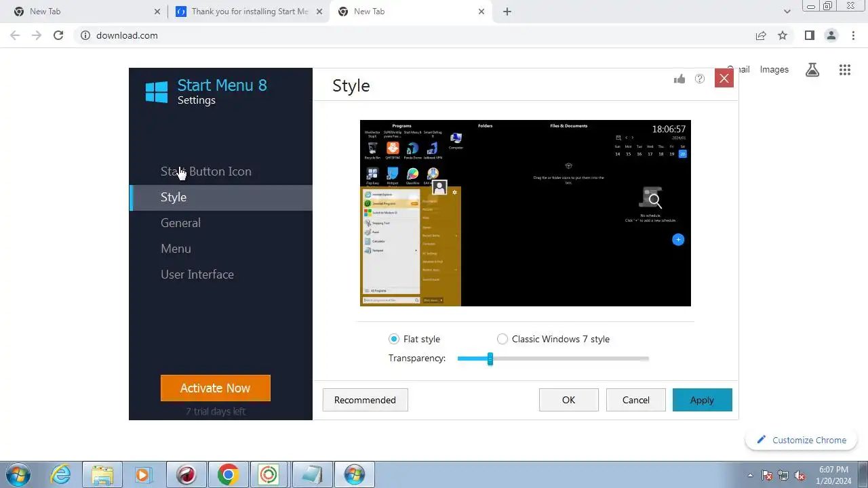Toggle the Chrome side panel
Screen dimensions: 868x488
pyautogui.click(x=809, y=35)
